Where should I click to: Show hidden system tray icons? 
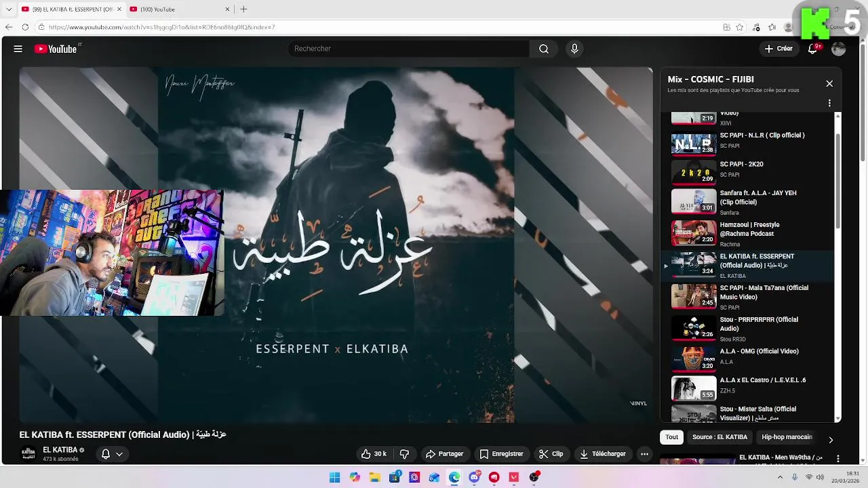[781, 477]
